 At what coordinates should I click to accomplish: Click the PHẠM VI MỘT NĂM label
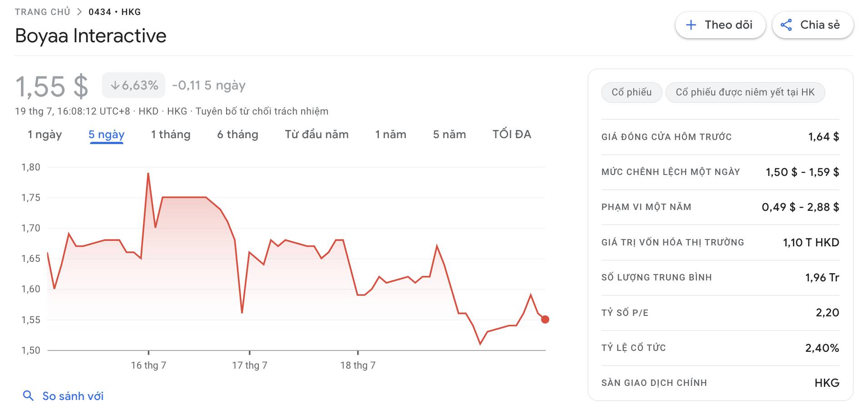tap(646, 207)
